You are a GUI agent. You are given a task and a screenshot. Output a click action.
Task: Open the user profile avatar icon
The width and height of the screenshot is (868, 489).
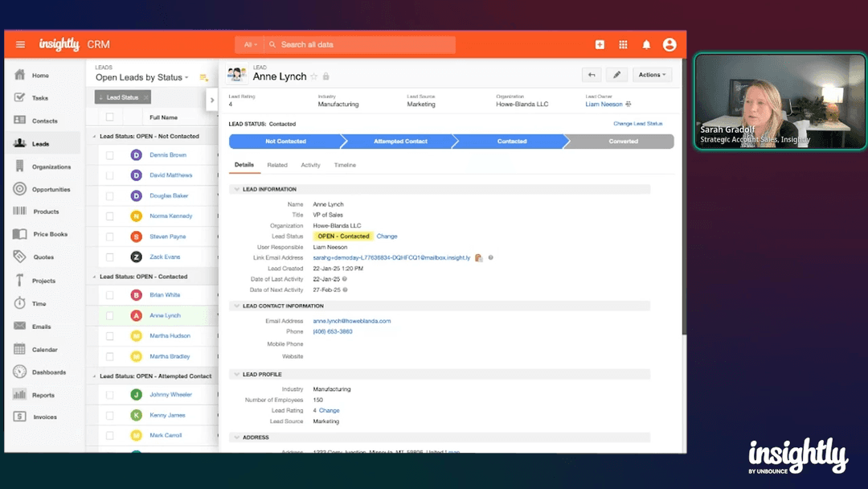tap(669, 45)
